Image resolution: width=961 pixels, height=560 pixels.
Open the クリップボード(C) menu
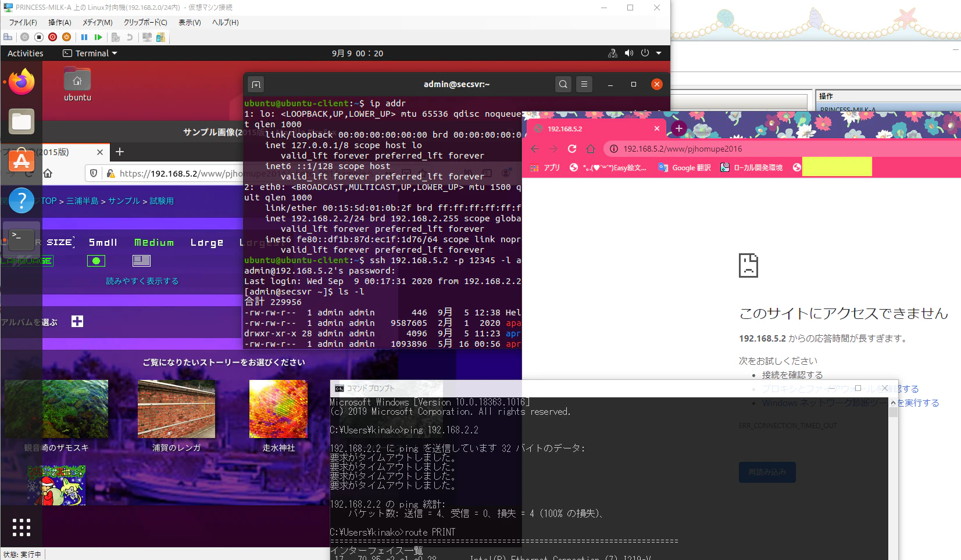click(145, 22)
